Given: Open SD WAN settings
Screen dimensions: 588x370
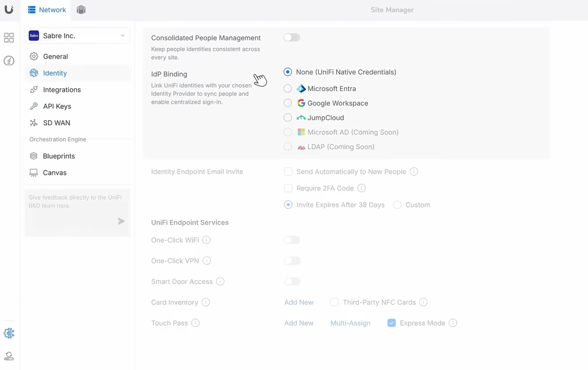Looking at the screenshot, I should (x=78, y=123).
